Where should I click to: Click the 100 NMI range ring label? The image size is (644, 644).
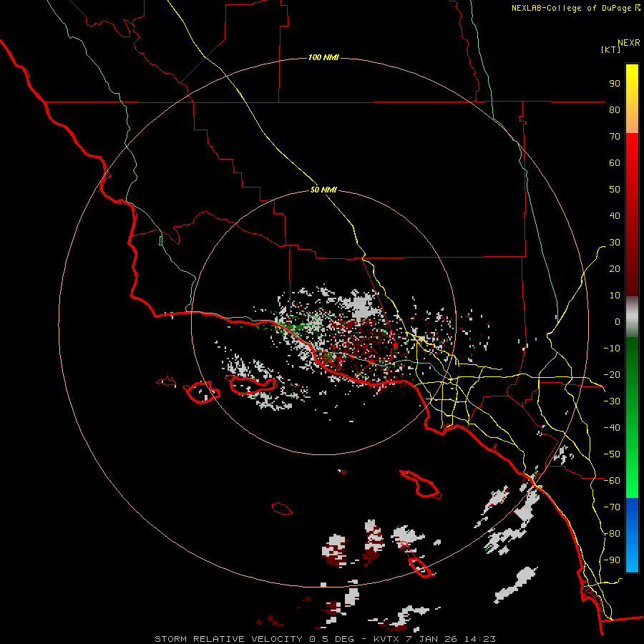(323, 57)
